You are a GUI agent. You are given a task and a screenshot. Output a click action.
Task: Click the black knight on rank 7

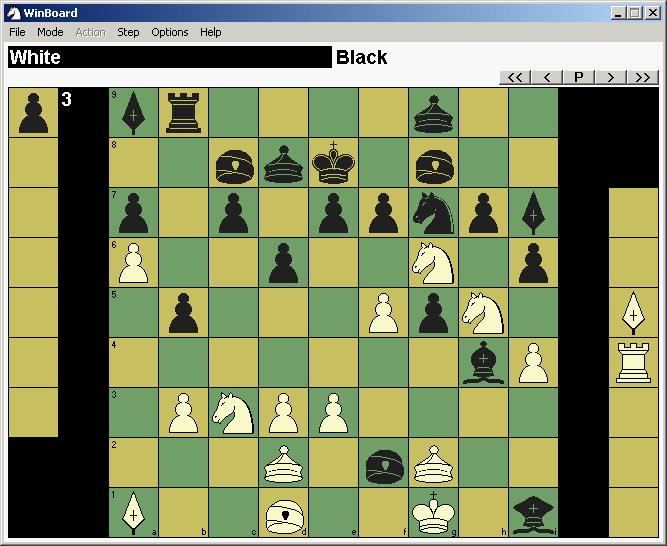(433, 212)
